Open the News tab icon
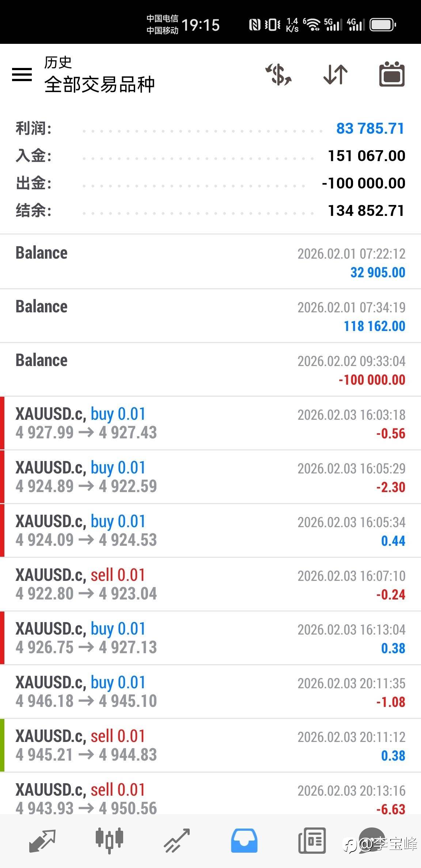Viewport: 421px width, 868px height. click(x=312, y=841)
